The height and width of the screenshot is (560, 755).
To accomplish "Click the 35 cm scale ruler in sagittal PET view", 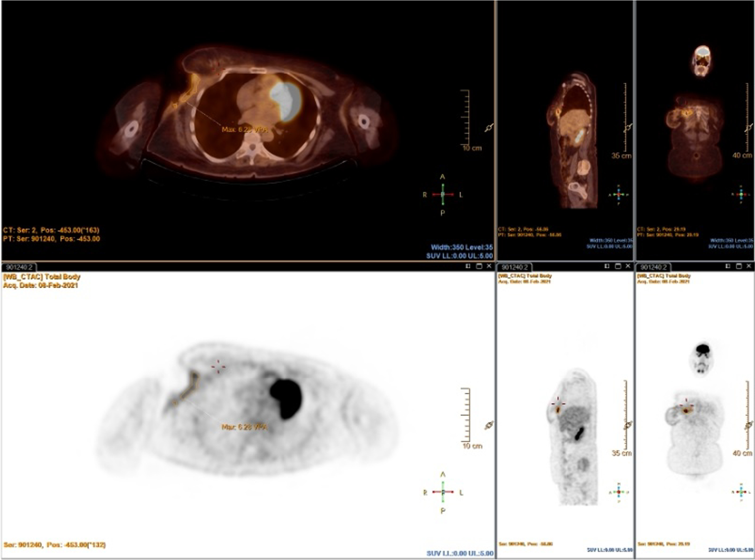I will tap(625, 415).
